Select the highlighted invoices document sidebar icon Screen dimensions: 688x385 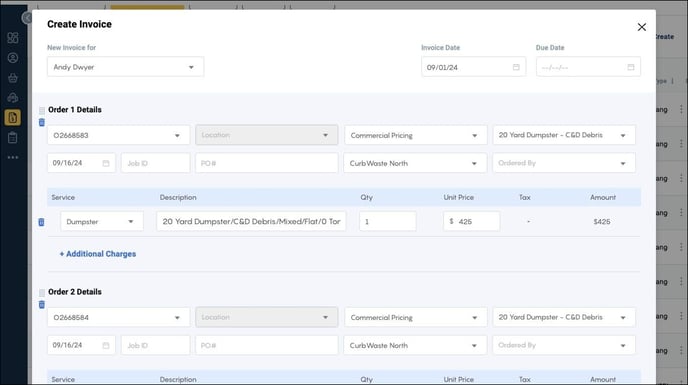(x=13, y=118)
